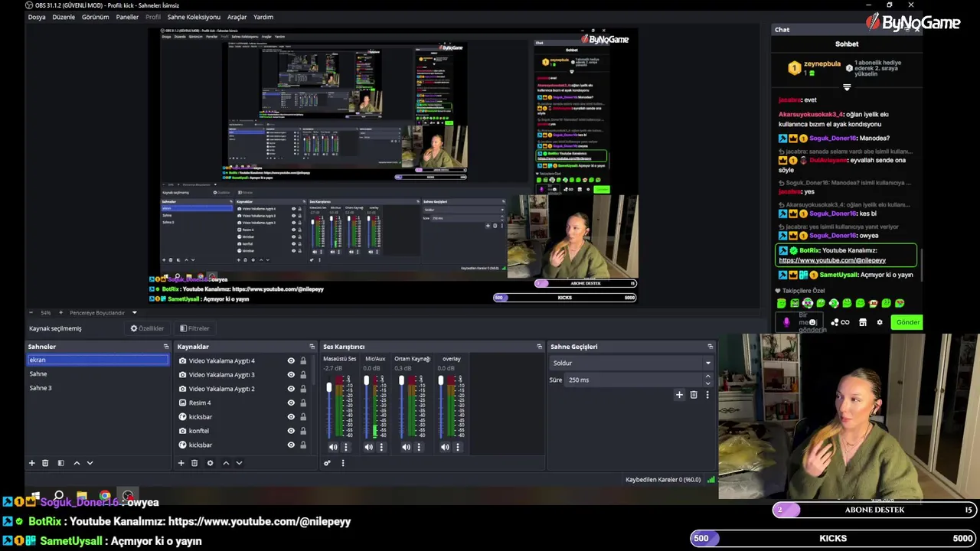
Task: Open source properties gear in Kaynaklar toolbar
Action: pyautogui.click(x=210, y=463)
